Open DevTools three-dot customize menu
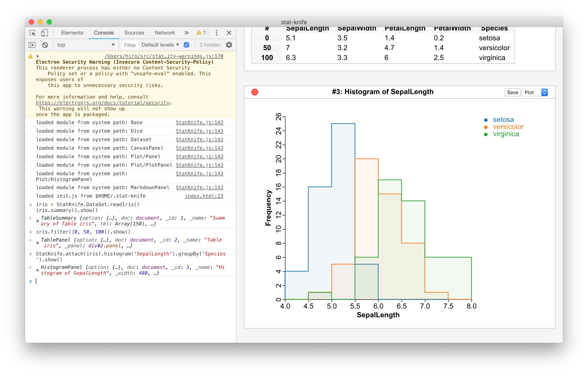Image resolution: width=588 pixels, height=376 pixels. [x=217, y=33]
